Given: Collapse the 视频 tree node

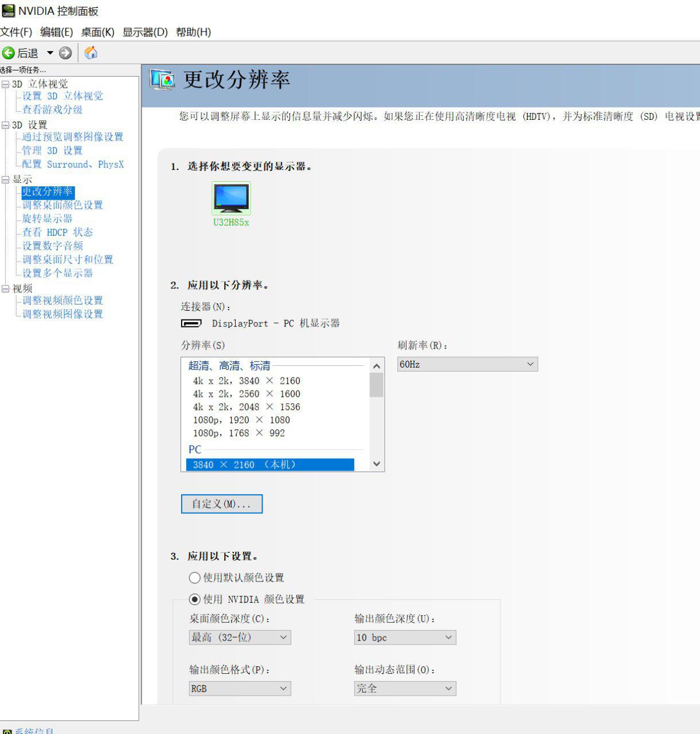Looking at the screenshot, I should pos(6,288).
